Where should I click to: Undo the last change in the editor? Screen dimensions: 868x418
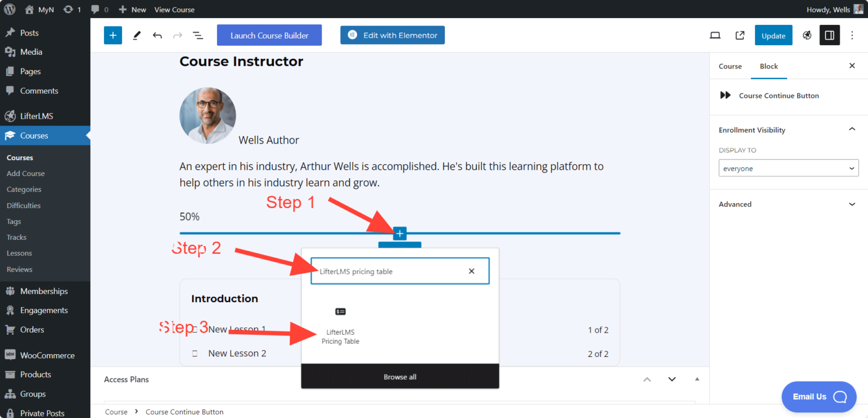157,35
